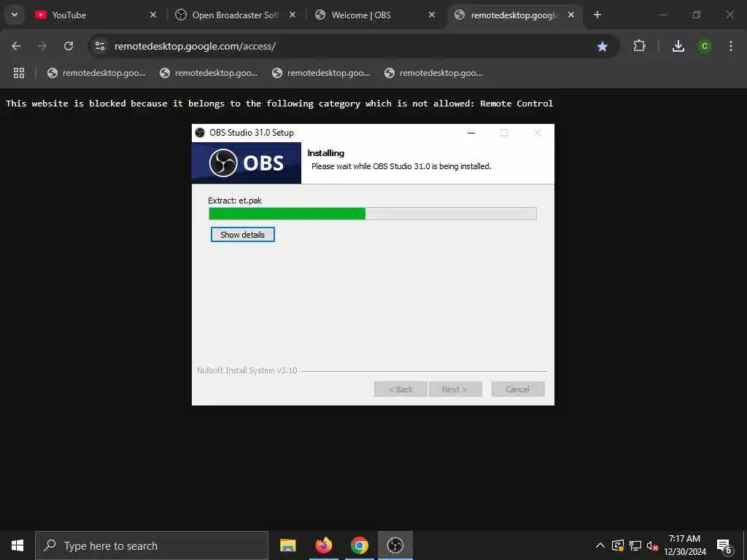Click the Next button in OBS Setup
747x560 pixels.
455,389
